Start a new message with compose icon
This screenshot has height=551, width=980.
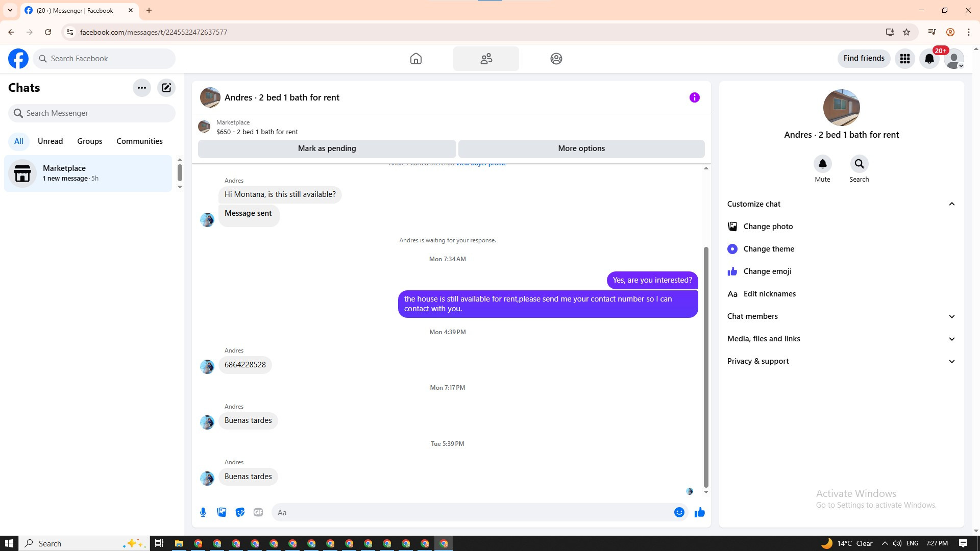click(166, 88)
